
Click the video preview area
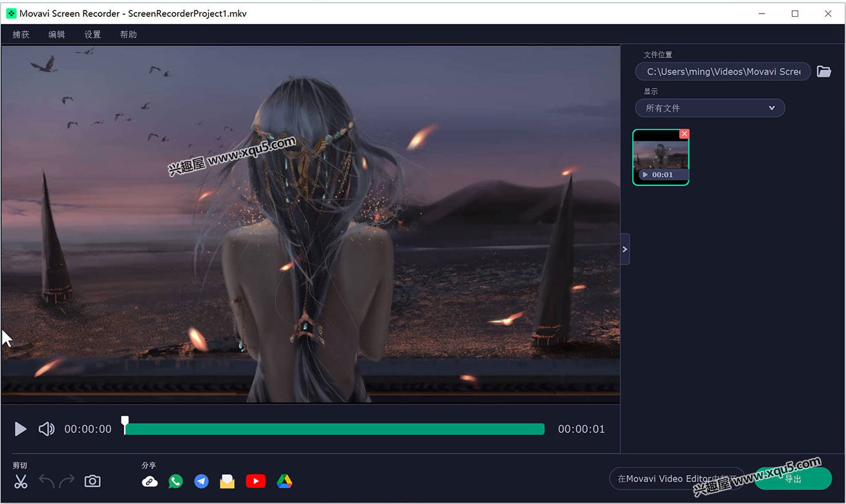pos(310,224)
